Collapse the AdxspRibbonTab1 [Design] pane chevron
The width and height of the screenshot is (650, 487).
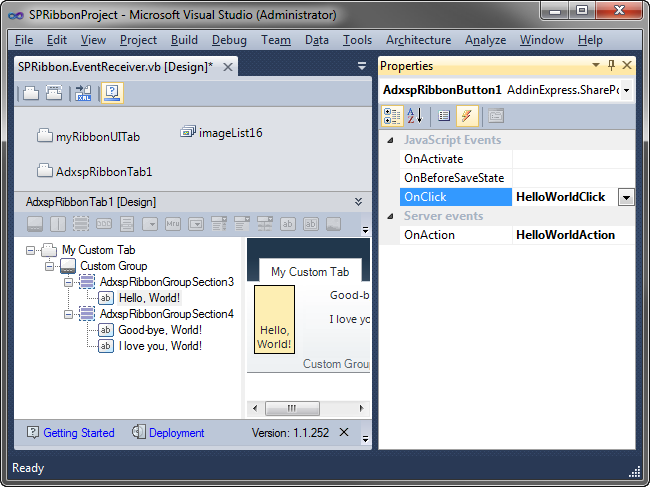[x=359, y=202]
